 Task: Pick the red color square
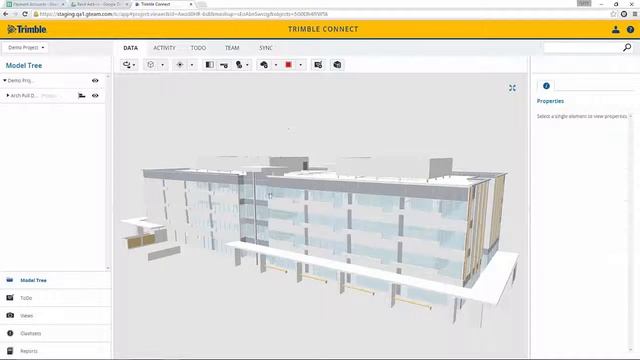pos(289,64)
